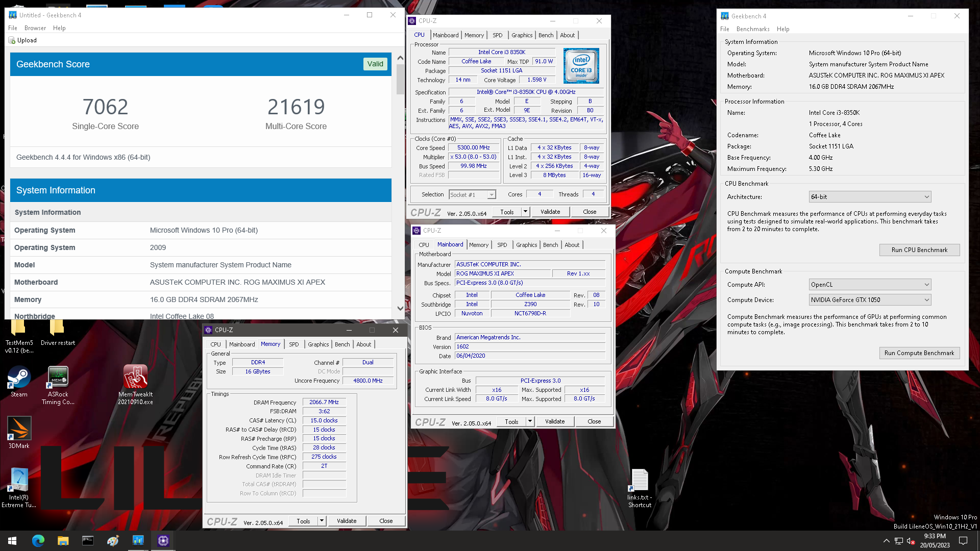
Task: Open Socket #1 selection dropdown
Action: click(472, 195)
